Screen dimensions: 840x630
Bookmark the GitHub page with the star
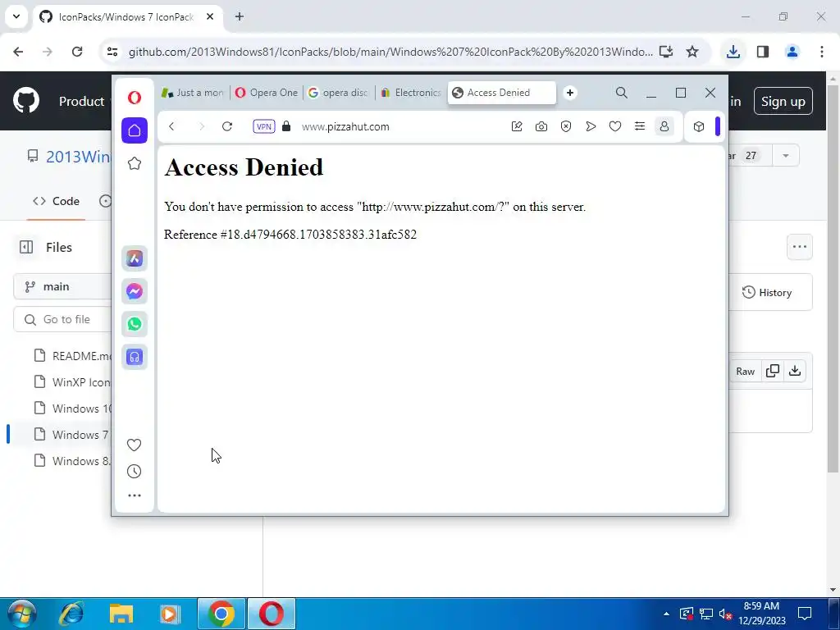click(692, 52)
